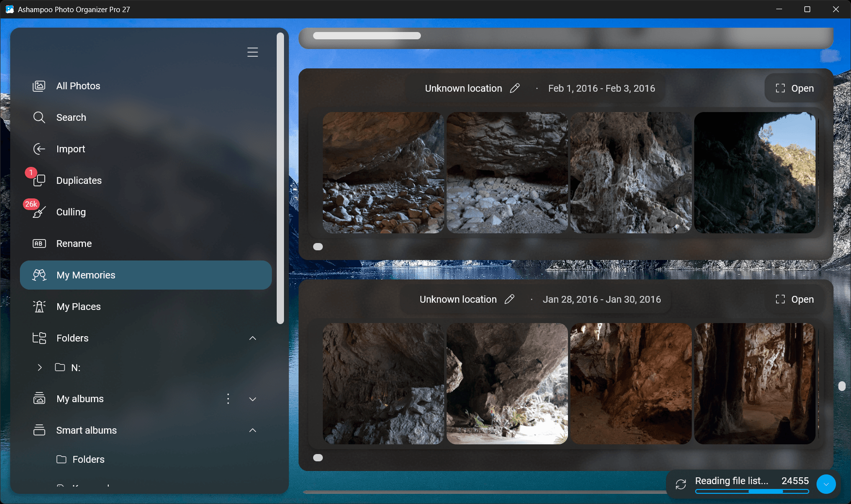
Task: Click the Smart albums Folders sub-item icon
Action: pyautogui.click(x=61, y=459)
